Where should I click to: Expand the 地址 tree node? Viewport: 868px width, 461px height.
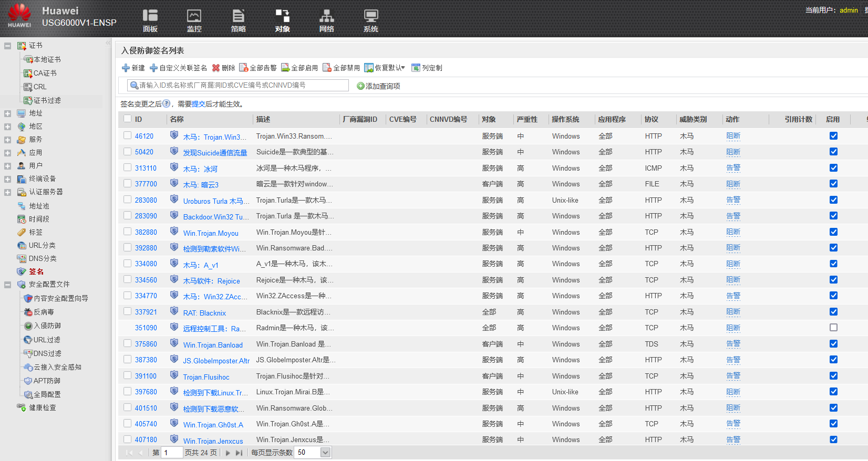point(7,113)
